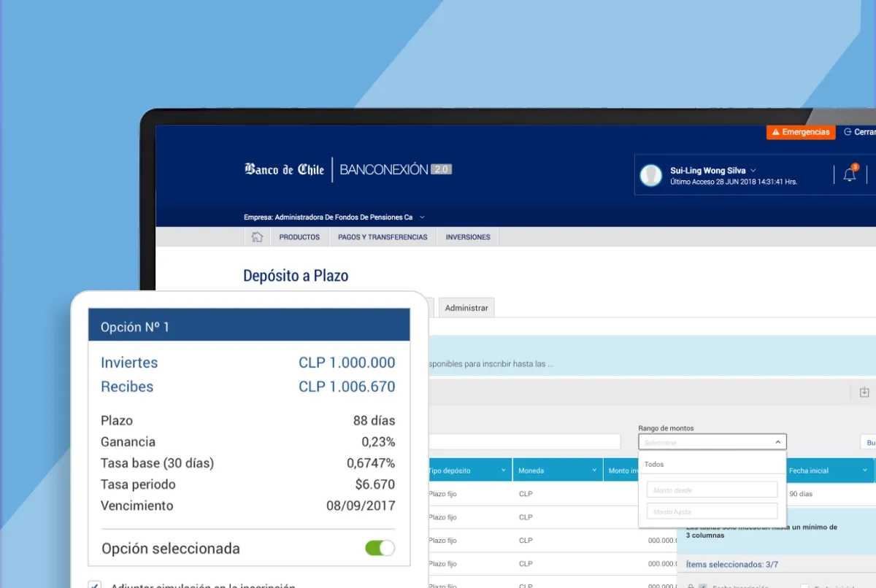
Task: Open the PRODUCTOS menu
Action: [x=299, y=237]
